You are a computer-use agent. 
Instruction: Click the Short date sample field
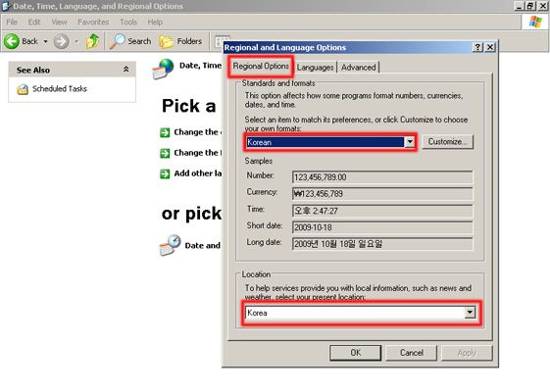click(x=382, y=227)
